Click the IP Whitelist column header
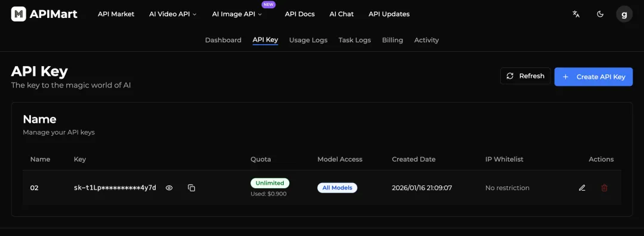The width and height of the screenshot is (644, 236). pyautogui.click(x=504, y=159)
